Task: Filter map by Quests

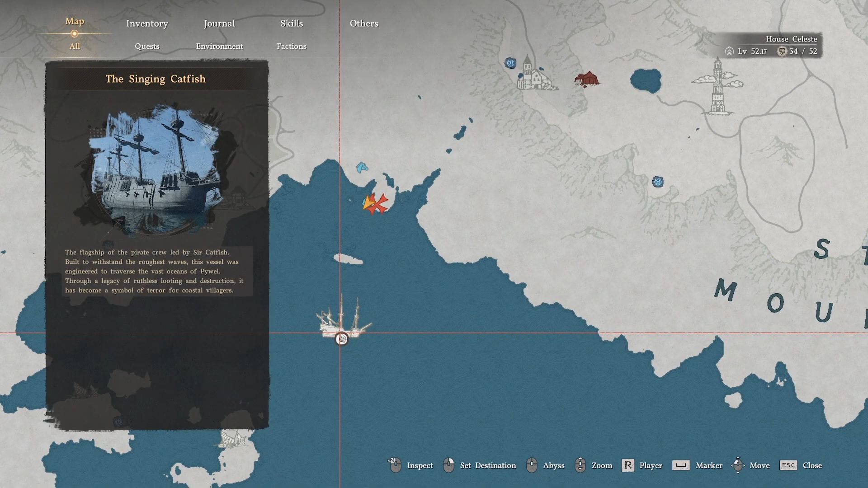Action: [147, 46]
